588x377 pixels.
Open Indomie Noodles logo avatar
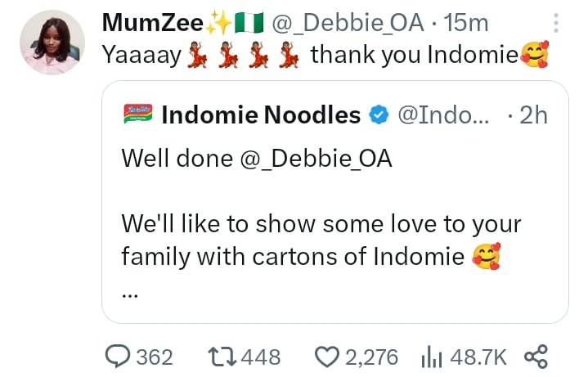136,115
